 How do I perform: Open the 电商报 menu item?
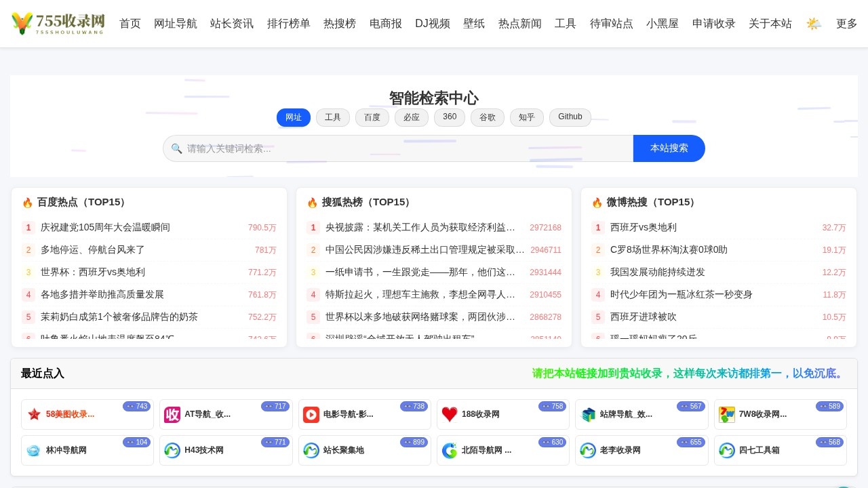pyautogui.click(x=386, y=24)
